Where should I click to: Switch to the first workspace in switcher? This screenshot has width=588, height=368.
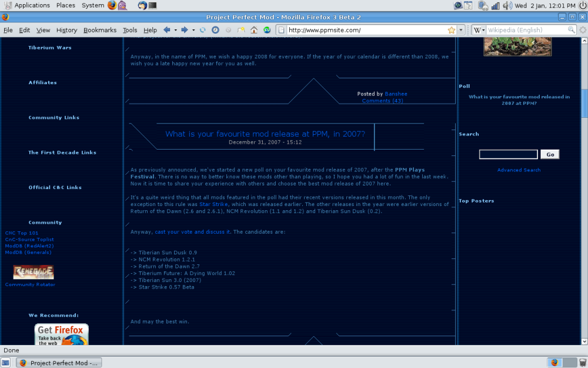(x=554, y=362)
